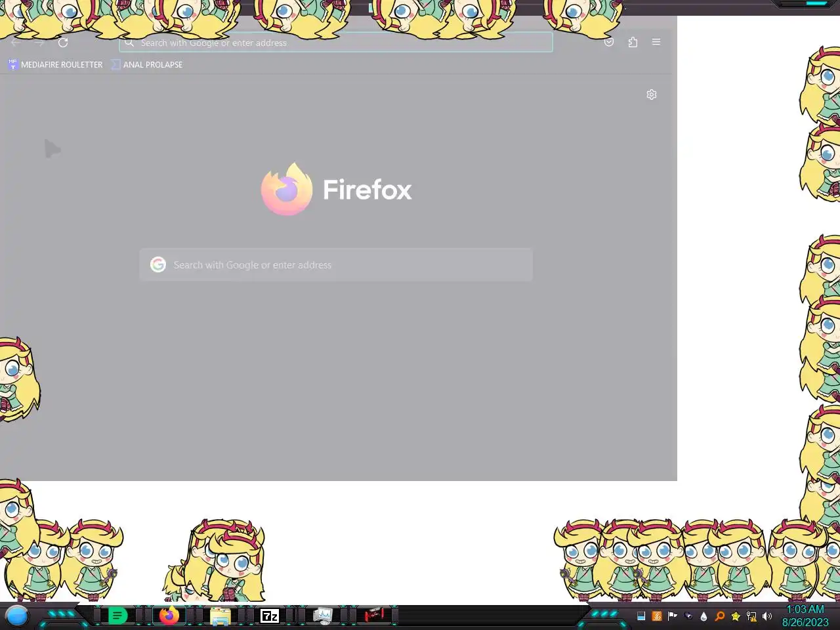Click the orange magnifier tray icon
Screen dimensions: 840x630
point(720,616)
